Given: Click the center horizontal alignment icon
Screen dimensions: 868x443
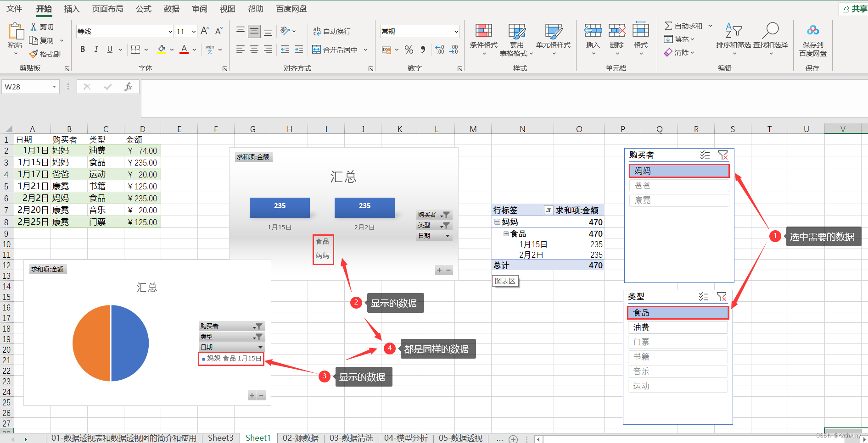Looking at the screenshot, I should coord(254,49).
